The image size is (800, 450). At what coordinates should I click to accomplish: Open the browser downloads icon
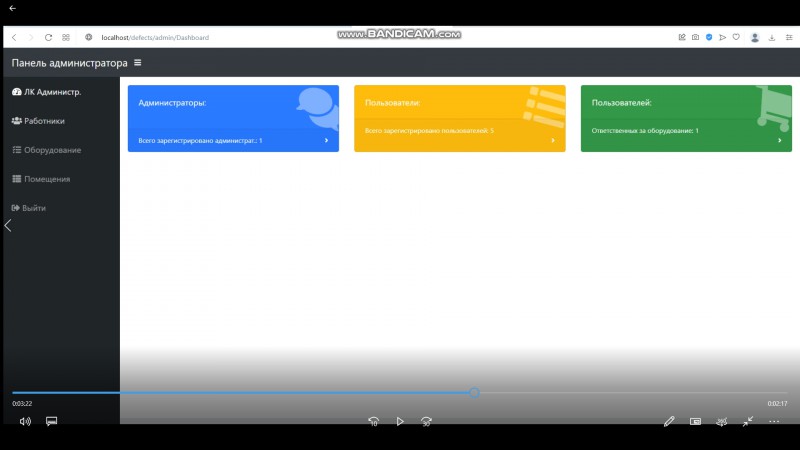pos(772,37)
